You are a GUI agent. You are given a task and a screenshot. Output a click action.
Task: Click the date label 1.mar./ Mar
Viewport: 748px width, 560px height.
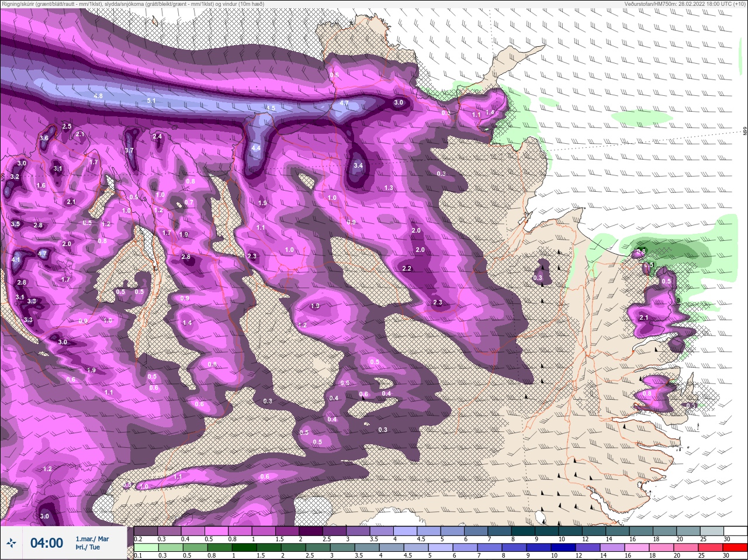coord(92,539)
